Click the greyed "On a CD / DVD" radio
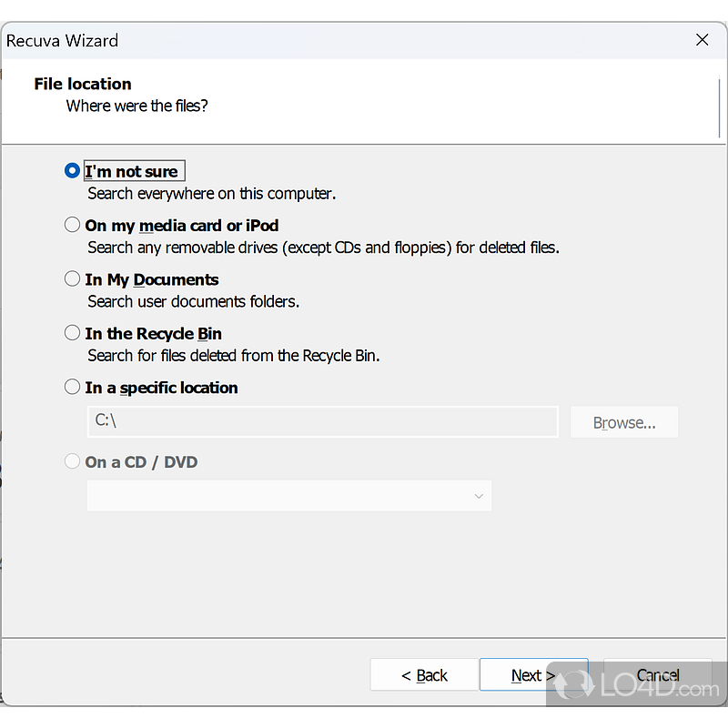The height and width of the screenshot is (728, 728). pos(73,461)
